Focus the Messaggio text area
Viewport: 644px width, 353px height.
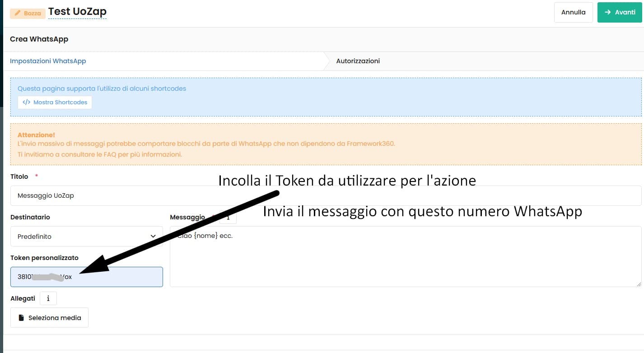(x=405, y=262)
